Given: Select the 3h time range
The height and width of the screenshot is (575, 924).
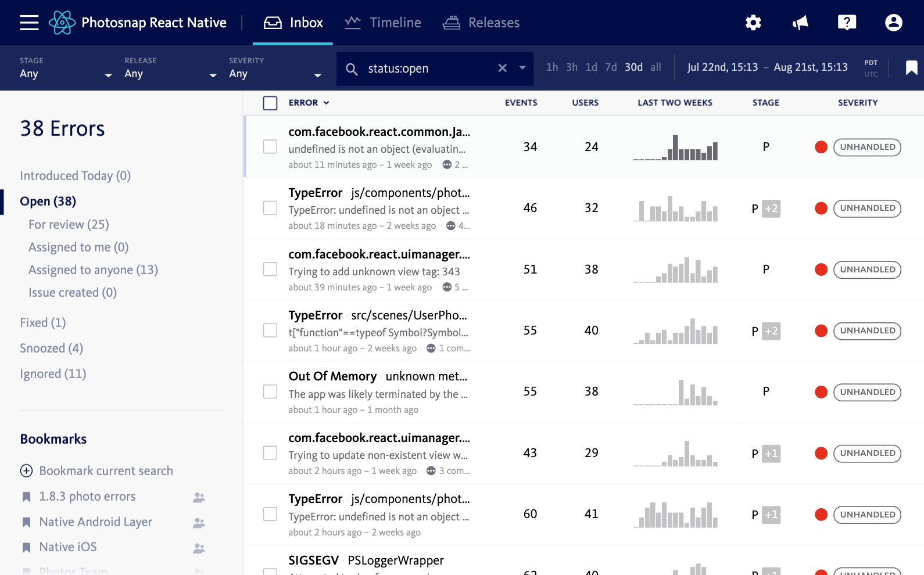Looking at the screenshot, I should point(572,67).
